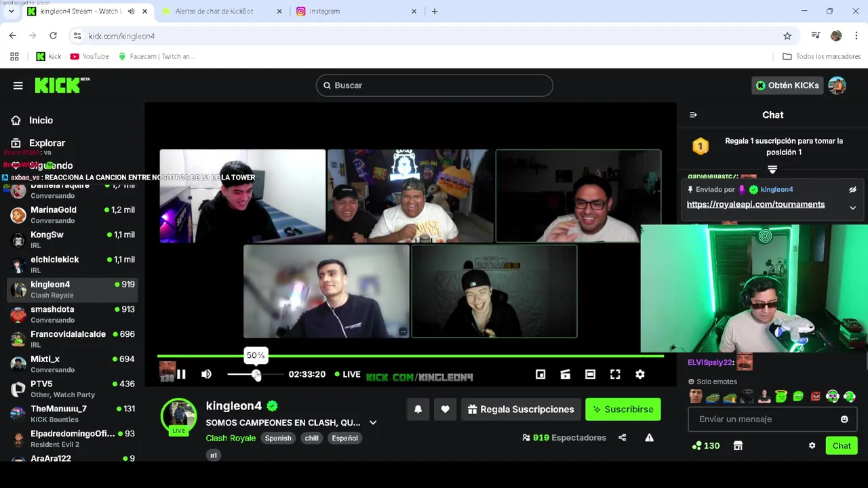
Task: Select the Español tag
Action: pos(344,438)
